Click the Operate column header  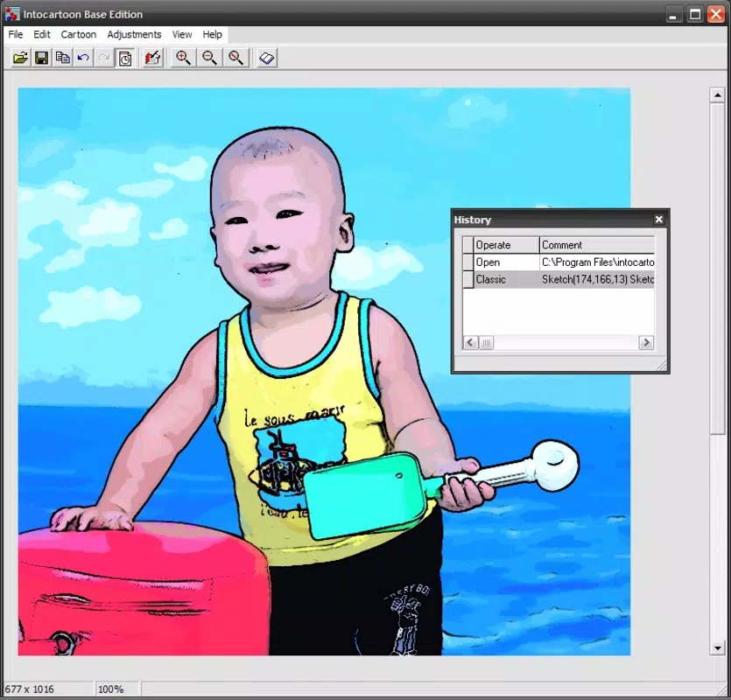[506, 245]
